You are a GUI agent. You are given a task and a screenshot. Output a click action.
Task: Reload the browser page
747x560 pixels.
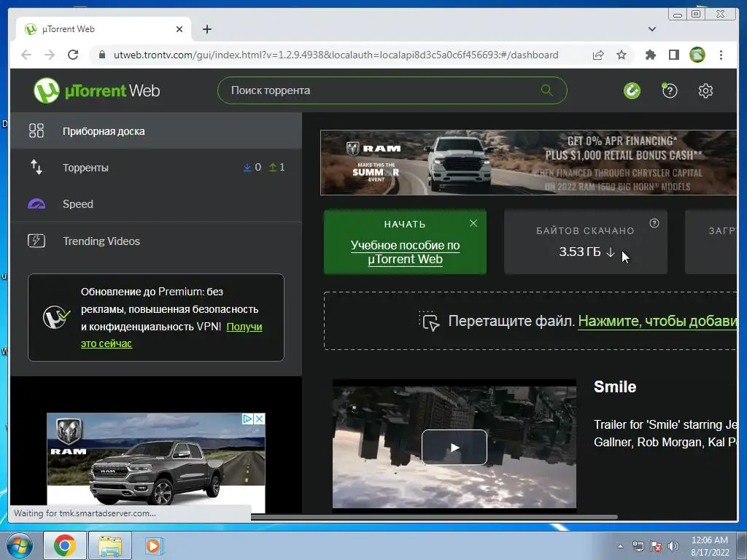click(73, 55)
